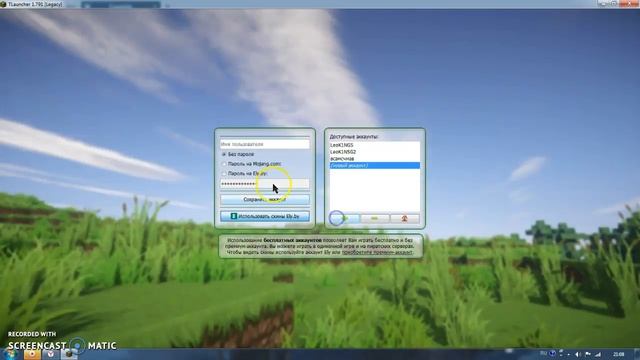Click the round blue tray icon
The height and width of the screenshot is (360, 640).
[x=552, y=353]
